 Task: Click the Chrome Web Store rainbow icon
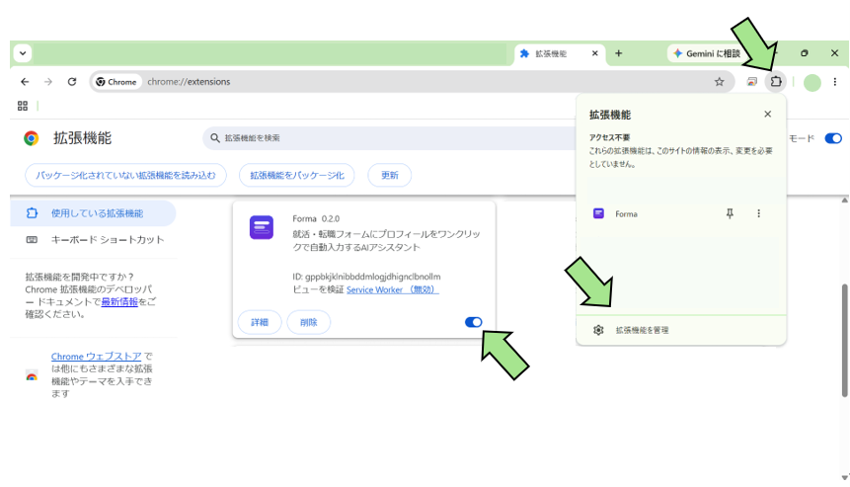point(31,375)
